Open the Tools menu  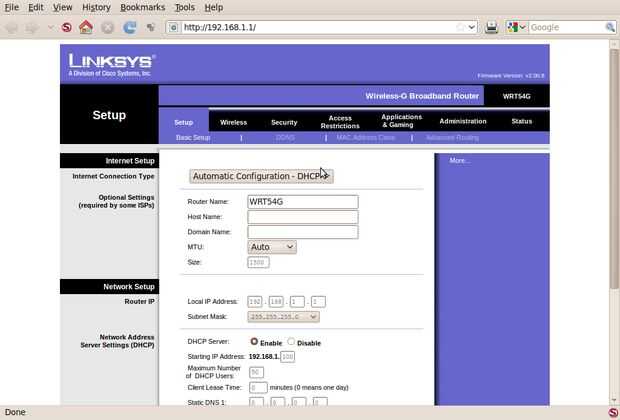pyautogui.click(x=185, y=7)
